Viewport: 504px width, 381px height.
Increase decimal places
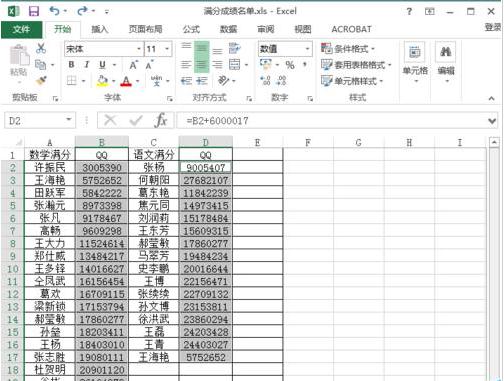click(265, 81)
